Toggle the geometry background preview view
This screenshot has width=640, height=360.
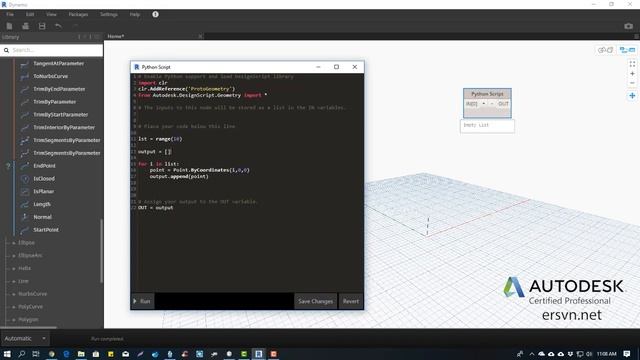[605, 50]
